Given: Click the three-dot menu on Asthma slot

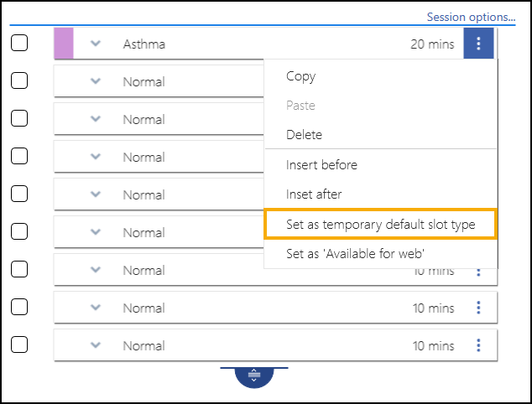Looking at the screenshot, I should coord(478,44).
